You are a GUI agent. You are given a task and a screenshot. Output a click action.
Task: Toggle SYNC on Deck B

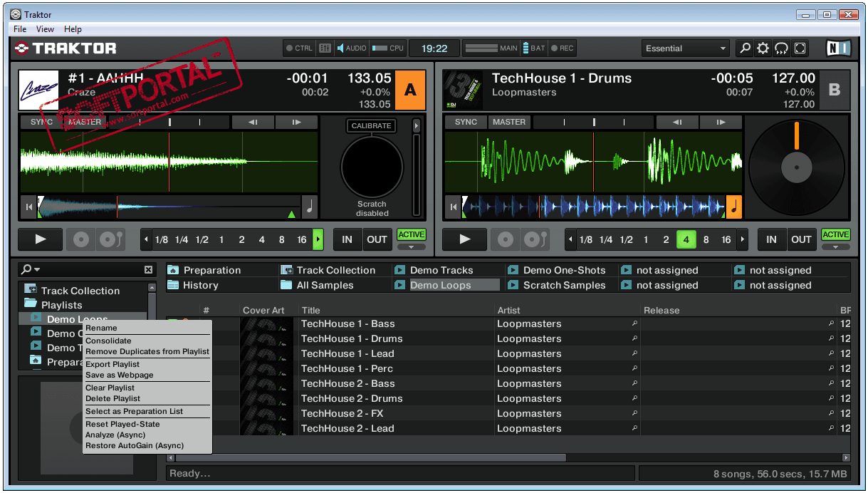pyautogui.click(x=466, y=122)
